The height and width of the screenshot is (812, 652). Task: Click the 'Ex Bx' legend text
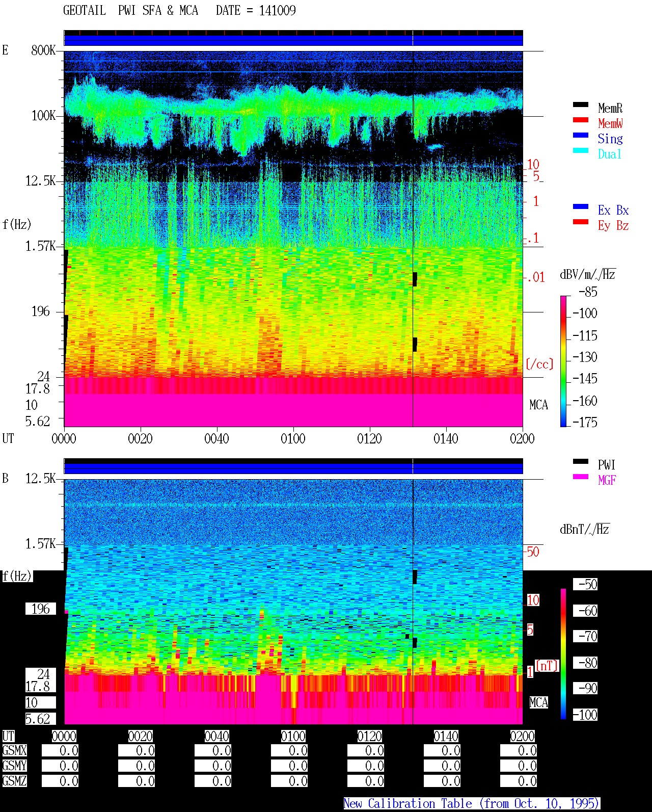click(613, 210)
